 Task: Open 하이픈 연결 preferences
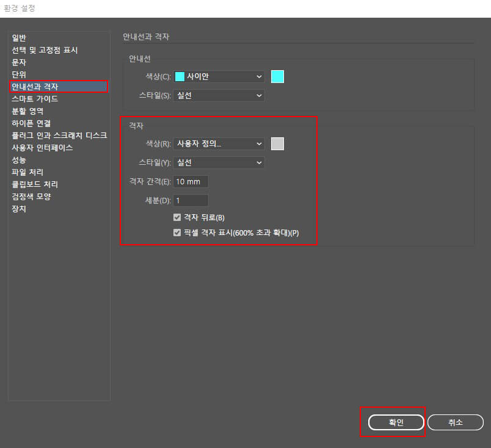[x=31, y=123]
